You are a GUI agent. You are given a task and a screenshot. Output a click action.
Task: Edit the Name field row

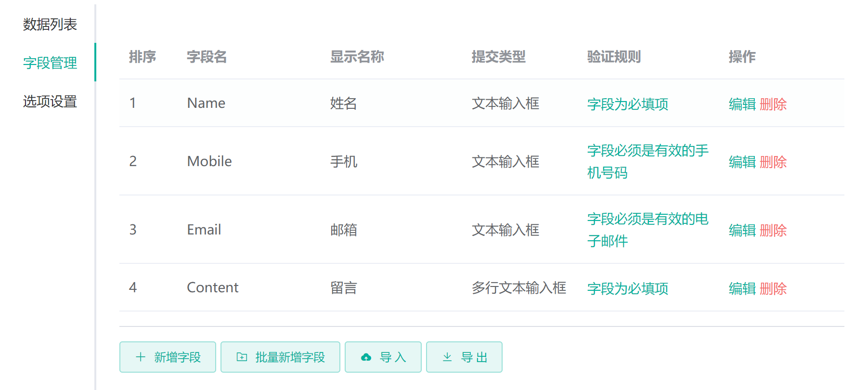(x=742, y=104)
